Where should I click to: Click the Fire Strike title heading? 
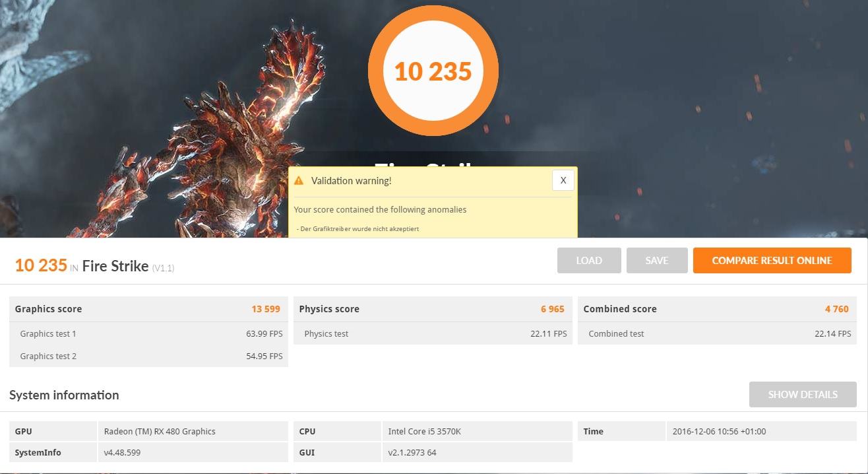coord(115,265)
